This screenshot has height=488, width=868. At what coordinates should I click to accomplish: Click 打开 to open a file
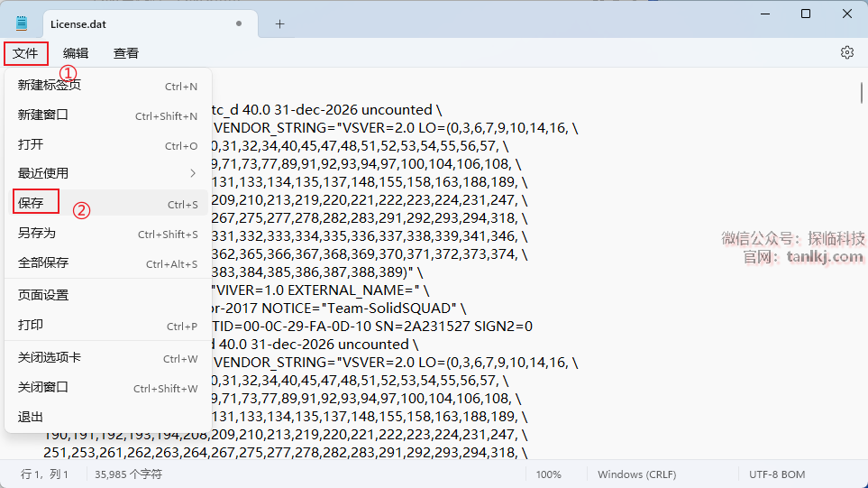[x=31, y=145]
